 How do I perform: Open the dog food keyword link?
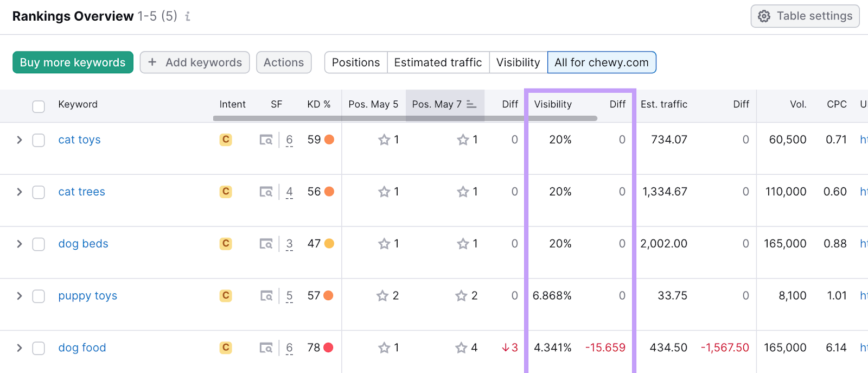pos(82,347)
